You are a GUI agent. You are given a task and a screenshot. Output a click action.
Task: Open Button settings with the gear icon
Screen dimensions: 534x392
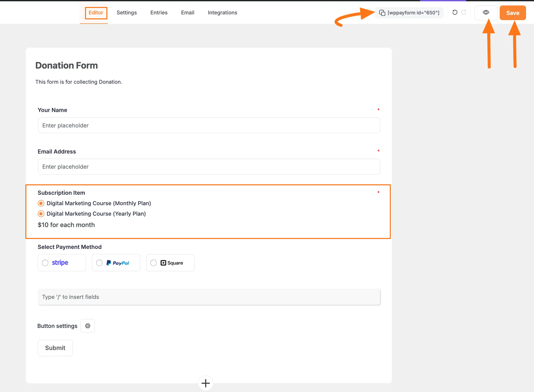[x=88, y=326]
